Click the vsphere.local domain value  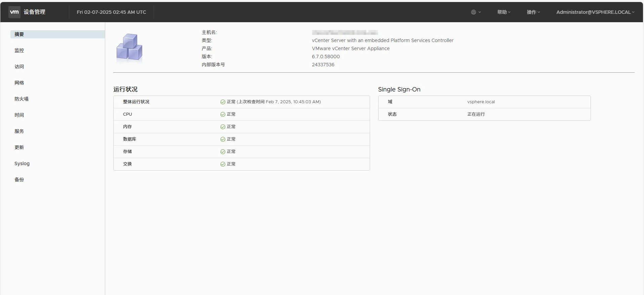pyautogui.click(x=481, y=102)
